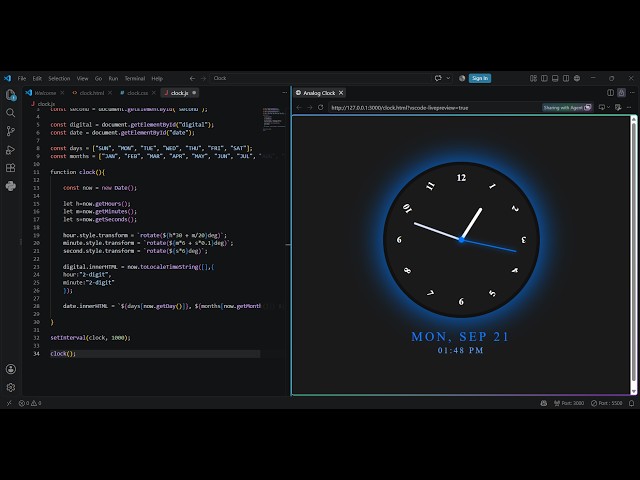Image resolution: width=640 pixels, height=480 pixels.
Task: Reload the live preview page
Action: coord(321,107)
